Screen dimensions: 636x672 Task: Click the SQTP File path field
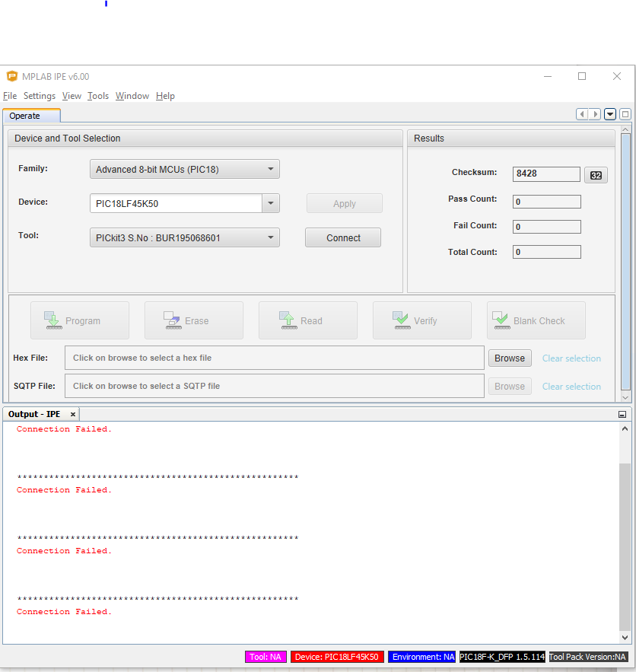pos(275,386)
